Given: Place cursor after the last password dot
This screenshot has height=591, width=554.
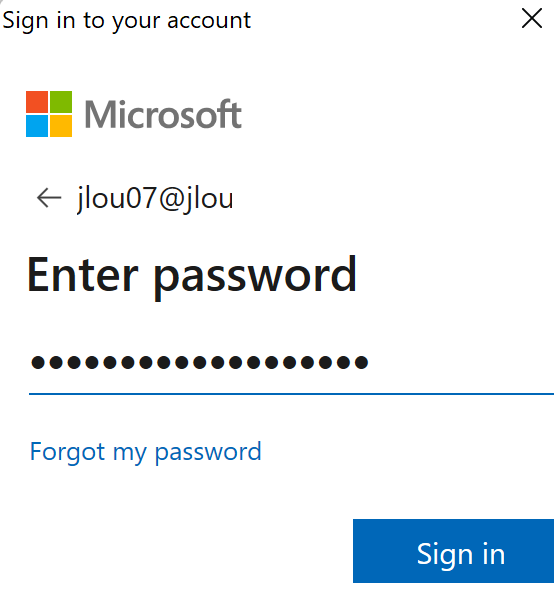Looking at the screenshot, I should coord(370,363).
